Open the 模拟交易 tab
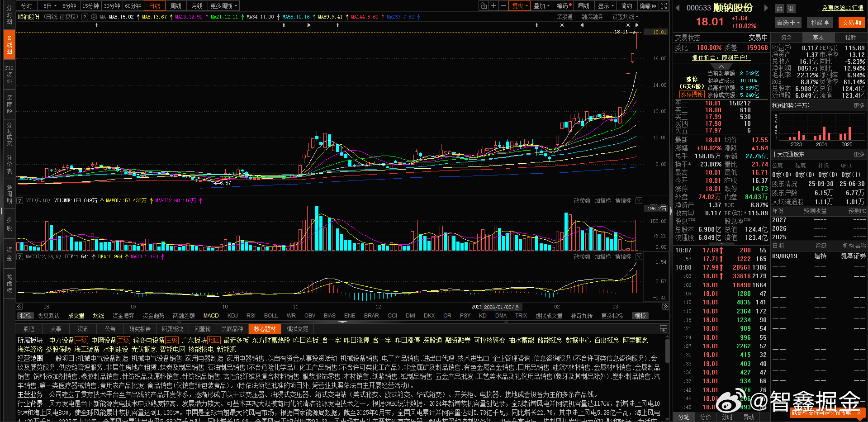868x422 pixels. (x=297, y=329)
